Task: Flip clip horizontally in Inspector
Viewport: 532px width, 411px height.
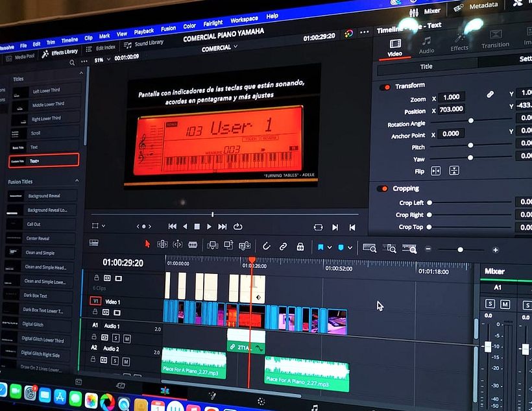Action: 435,171
